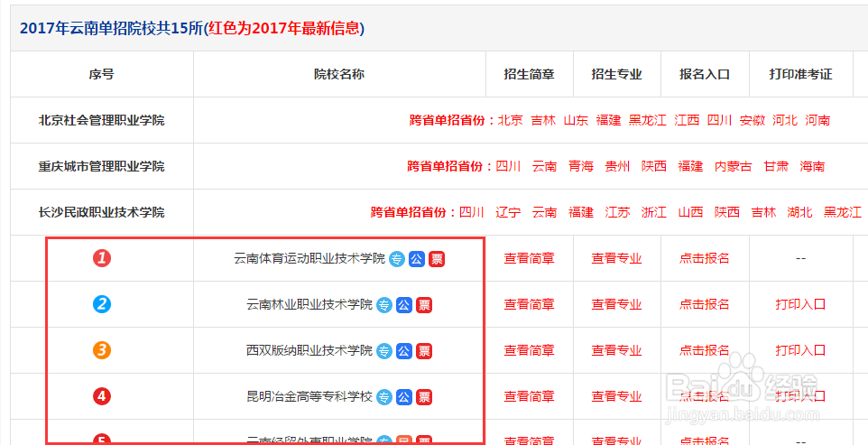Click 点击报名 for 云南林业职业技术学院
The width and height of the screenshot is (868, 445).
coord(705,304)
